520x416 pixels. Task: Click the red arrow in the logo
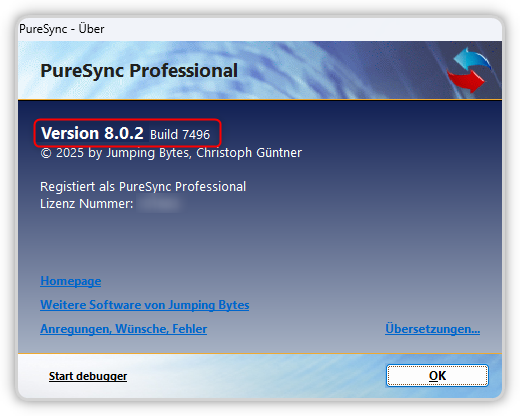466,81
